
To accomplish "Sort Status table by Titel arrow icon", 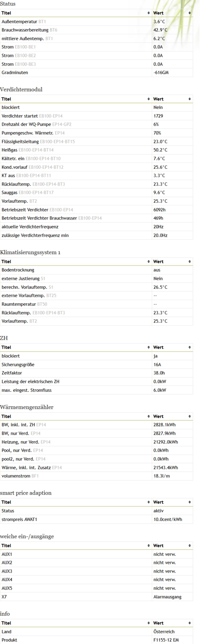I will 149,13.
